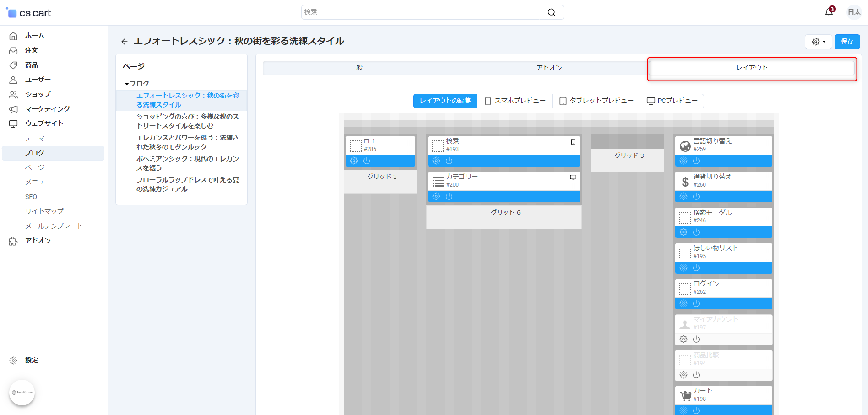Click the notification bell icon
The image size is (868, 415).
pos(829,12)
